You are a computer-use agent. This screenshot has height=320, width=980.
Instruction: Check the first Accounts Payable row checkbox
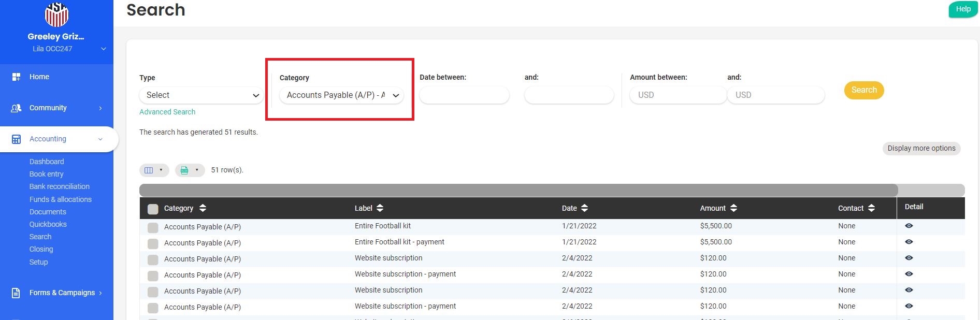[x=153, y=228]
